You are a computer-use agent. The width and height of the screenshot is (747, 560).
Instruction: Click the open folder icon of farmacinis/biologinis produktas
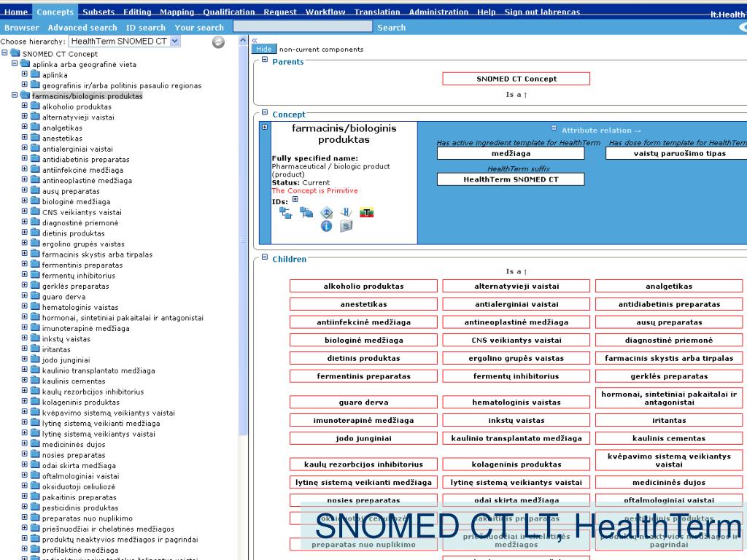click(x=26, y=96)
